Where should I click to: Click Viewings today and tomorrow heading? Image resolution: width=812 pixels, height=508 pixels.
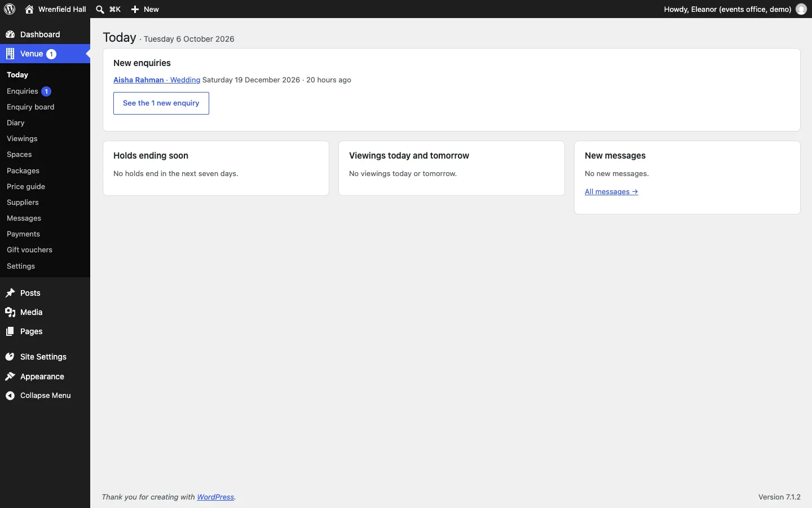tap(409, 156)
